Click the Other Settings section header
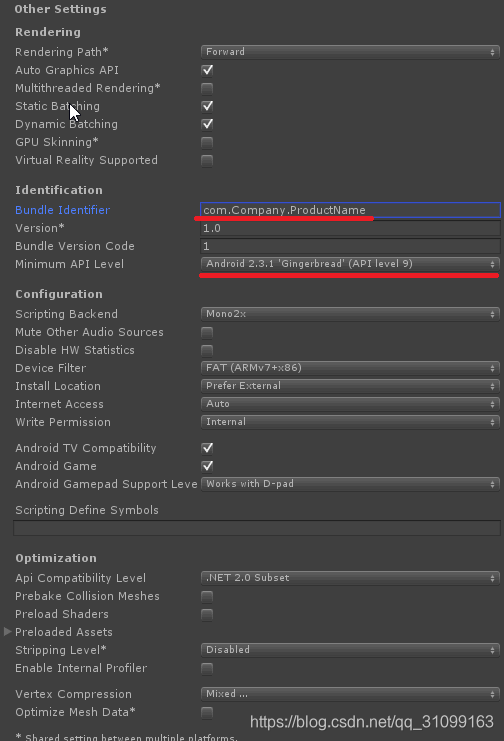Screen dimensions: 504x741 point(61,9)
